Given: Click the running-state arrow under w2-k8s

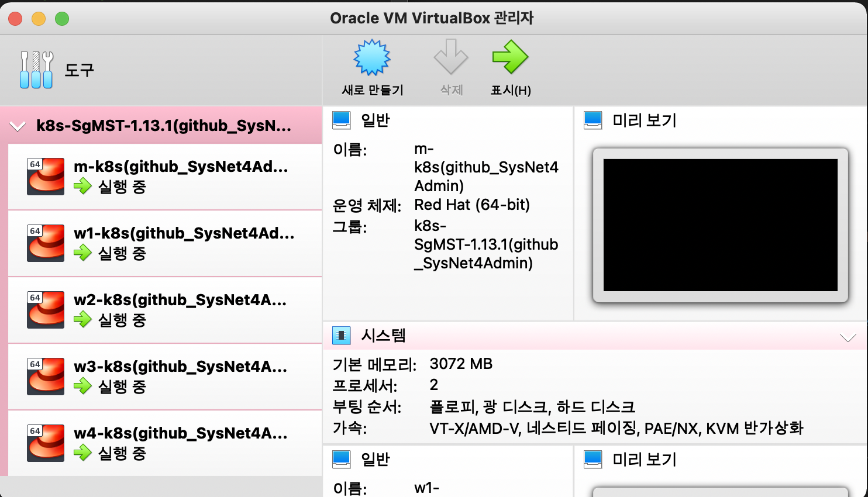Looking at the screenshot, I should coord(82,320).
